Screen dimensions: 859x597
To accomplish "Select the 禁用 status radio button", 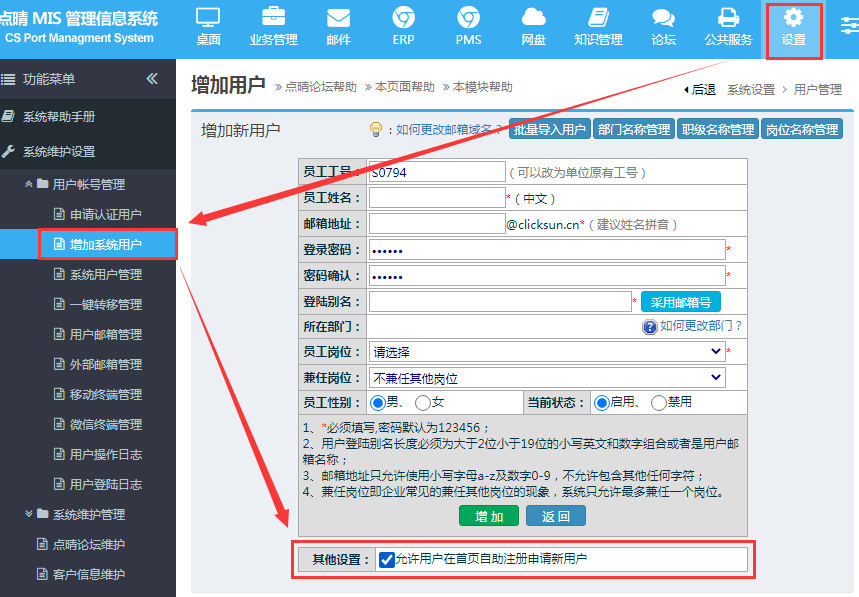I will coord(659,403).
